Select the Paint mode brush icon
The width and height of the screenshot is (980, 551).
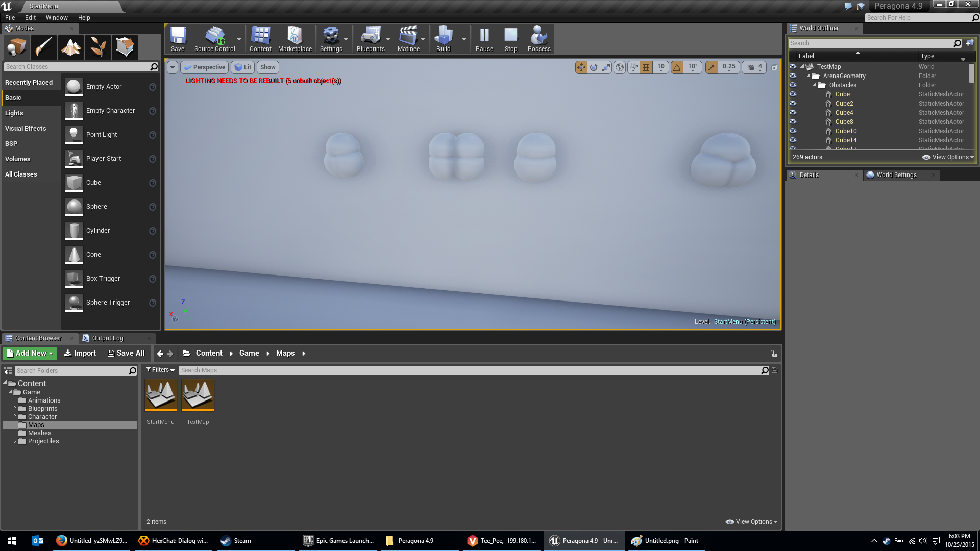point(43,47)
